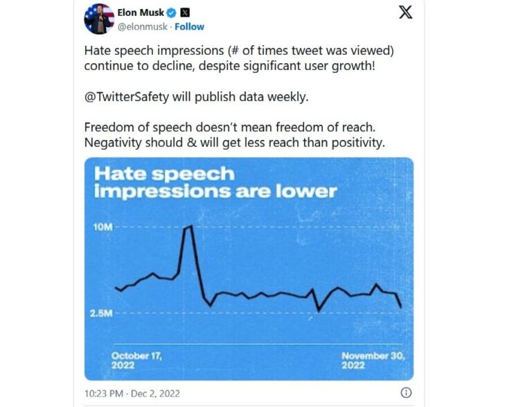Click the right end of the chart line
Image resolution: width=532 pixels, height=407 pixels.
click(401, 306)
